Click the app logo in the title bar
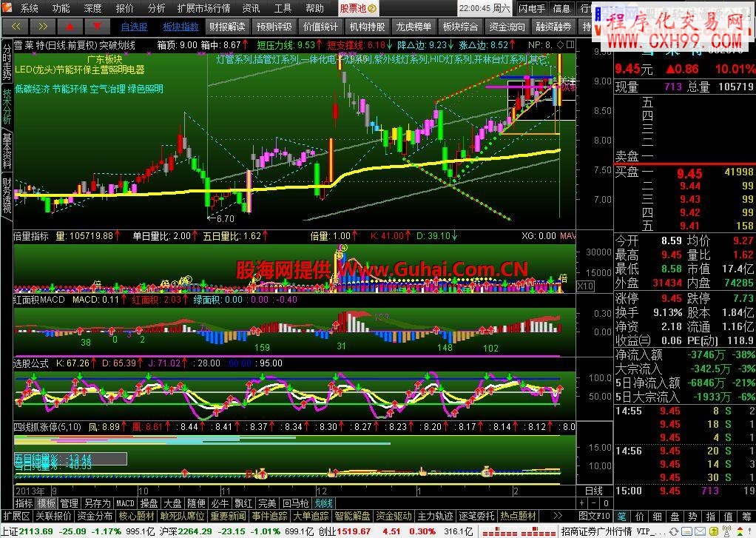This screenshot has height=538, width=756. (x=7, y=9)
